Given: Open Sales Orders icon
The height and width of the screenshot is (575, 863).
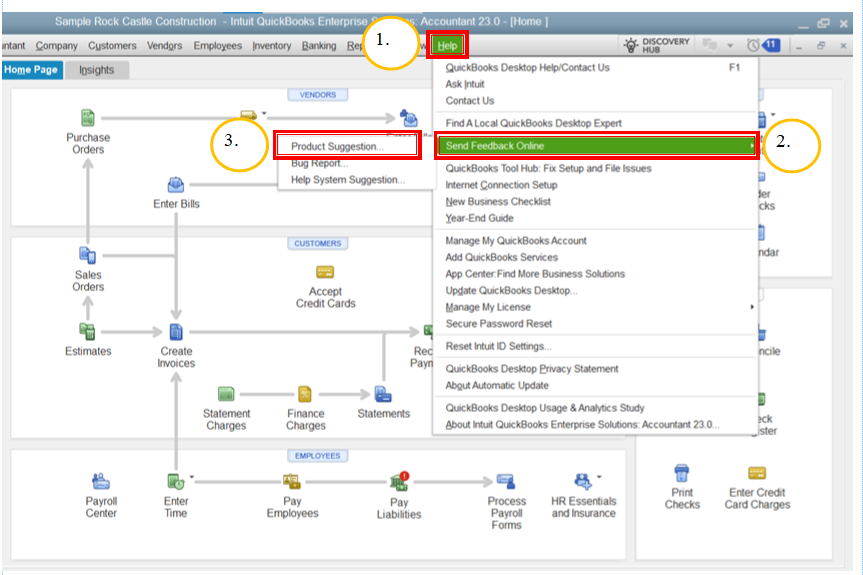Looking at the screenshot, I should tap(88, 255).
